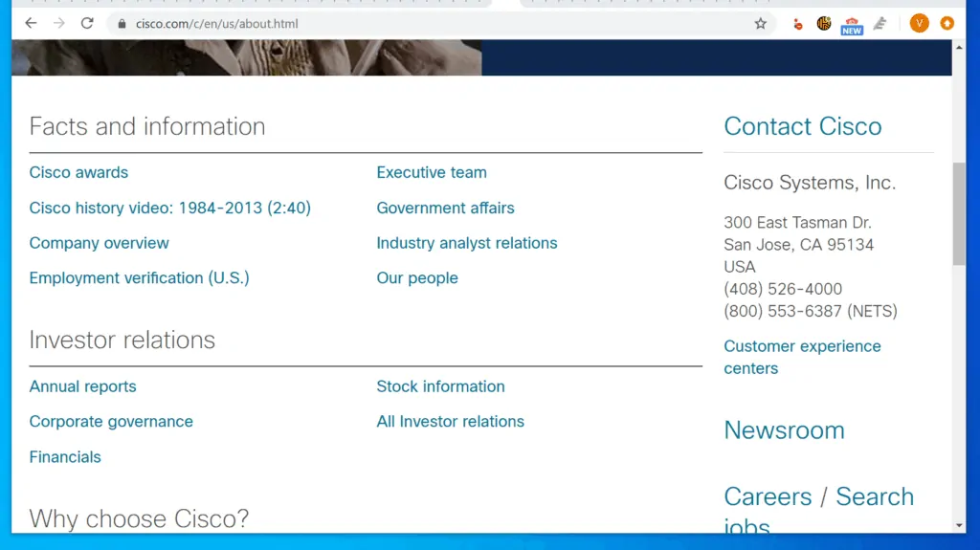Image resolution: width=980 pixels, height=550 pixels.
Task: Click the San Jose, CA 95134 text
Action: pos(799,244)
